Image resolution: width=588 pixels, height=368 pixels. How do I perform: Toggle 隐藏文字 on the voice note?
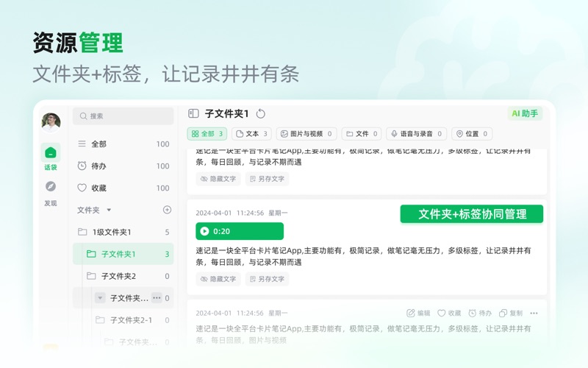pyautogui.click(x=218, y=279)
